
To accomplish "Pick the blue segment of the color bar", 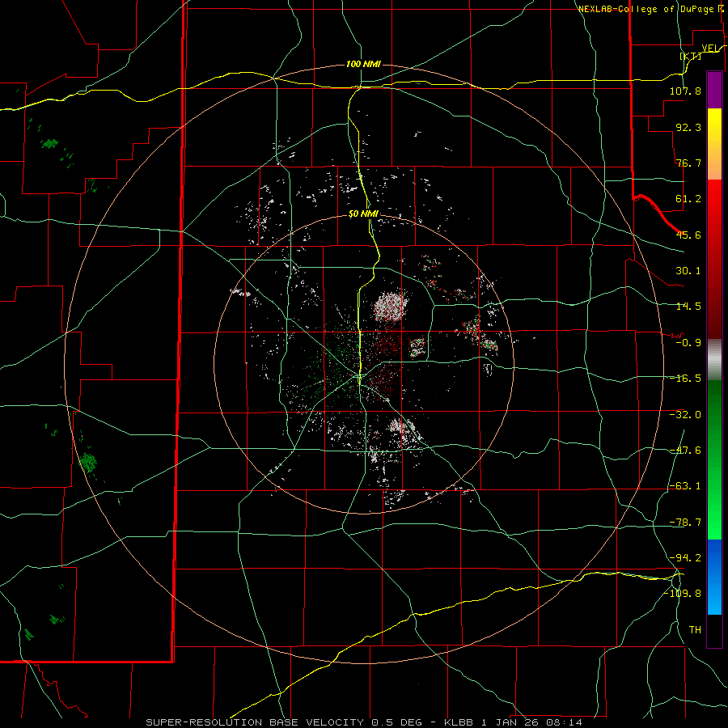I will (x=714, y=577).
